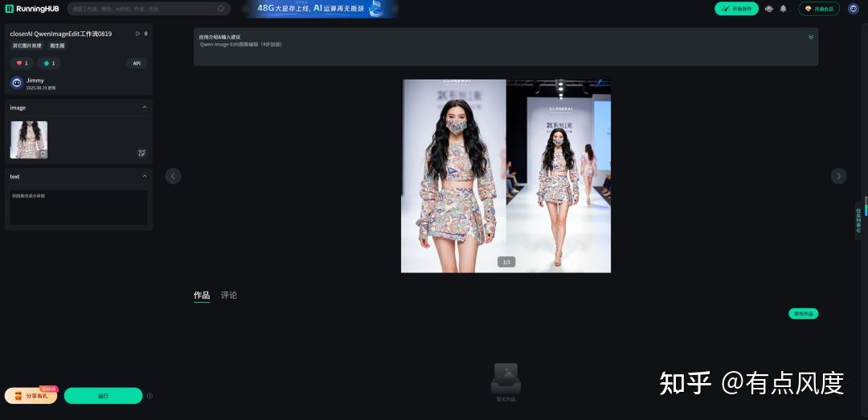This screenshot has width=868, height=420.
Task: Click the green 运行 run button
Action: 104,396
